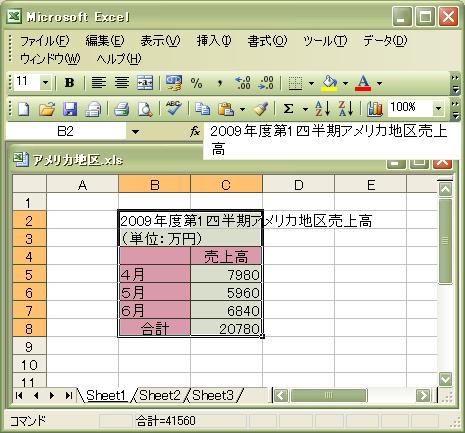Switch to the Sheet2 tab
The image size is (465, 433).
[160, 395]
